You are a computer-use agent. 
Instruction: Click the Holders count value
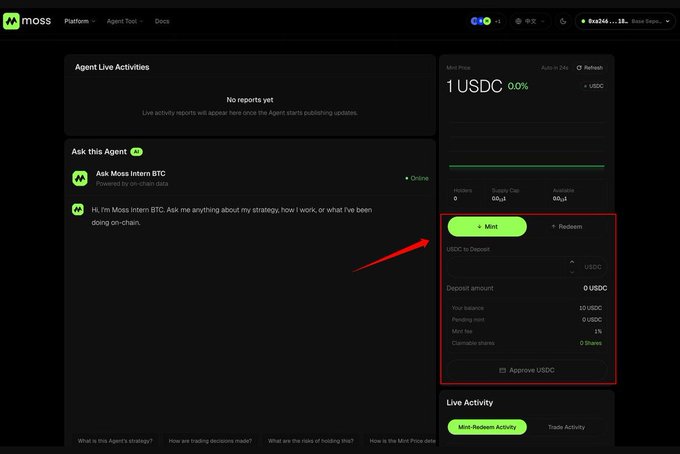pyautogui.click(x=455, y=199)
